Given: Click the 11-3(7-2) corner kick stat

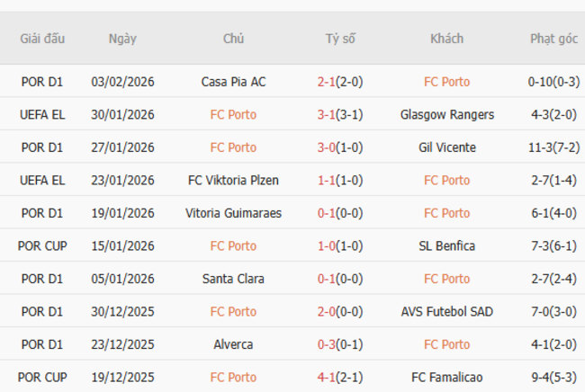Looking at the screenshot, I should tap(553, 147).
